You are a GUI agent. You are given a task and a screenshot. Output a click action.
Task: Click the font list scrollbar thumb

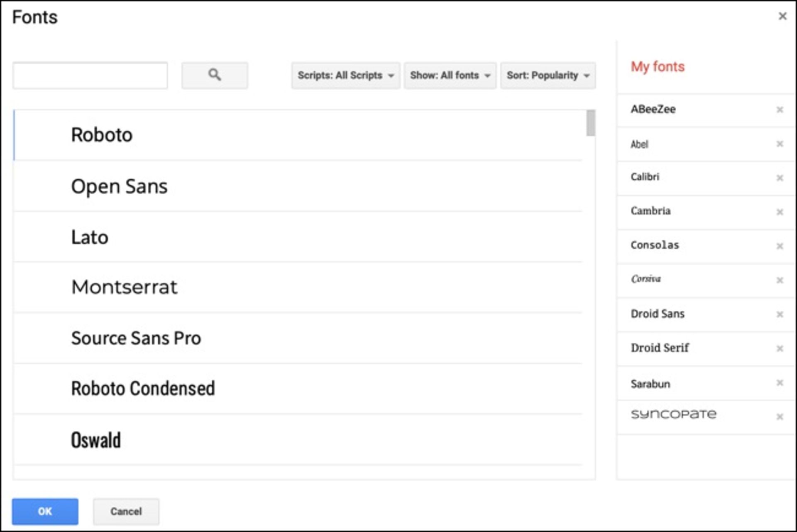pyautogui.click(x=590, y=123)
